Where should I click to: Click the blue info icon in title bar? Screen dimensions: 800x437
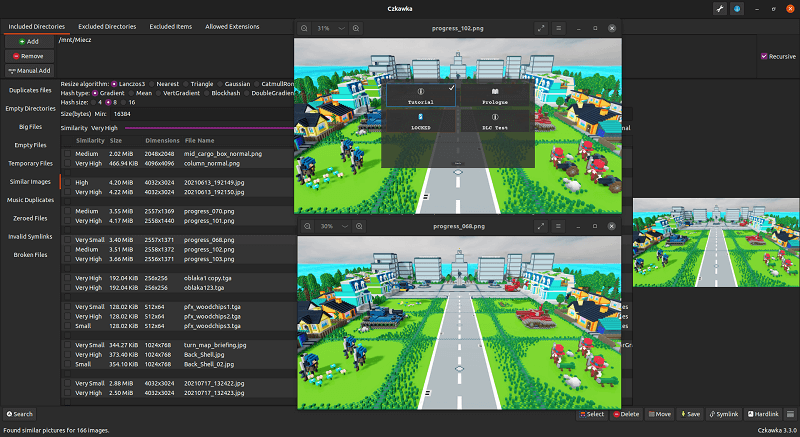737,8
